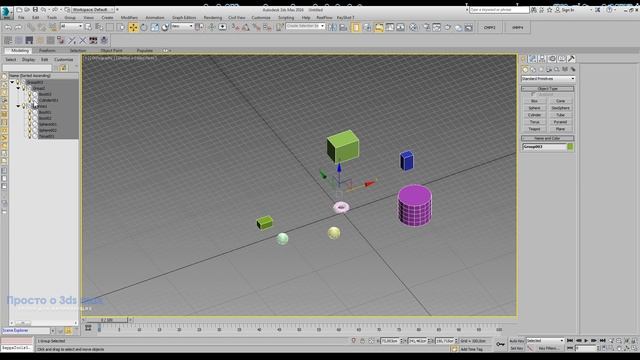Click the Group003 object name field

pos(544,147)
